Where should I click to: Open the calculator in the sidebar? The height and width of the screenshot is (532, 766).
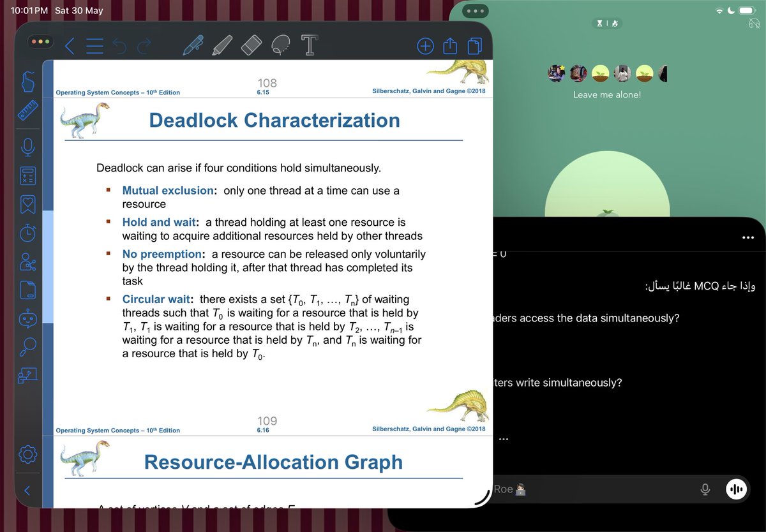click(27, 175)
